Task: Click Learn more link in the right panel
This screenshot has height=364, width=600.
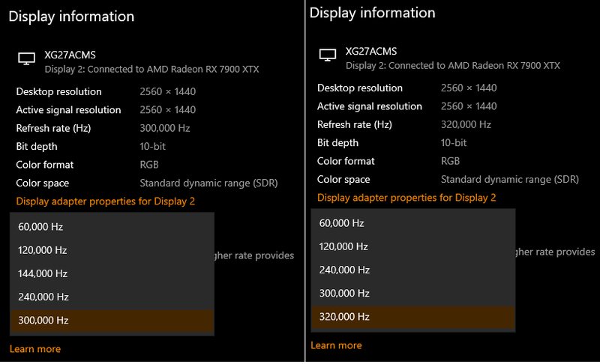Action: tap(336, 345)
